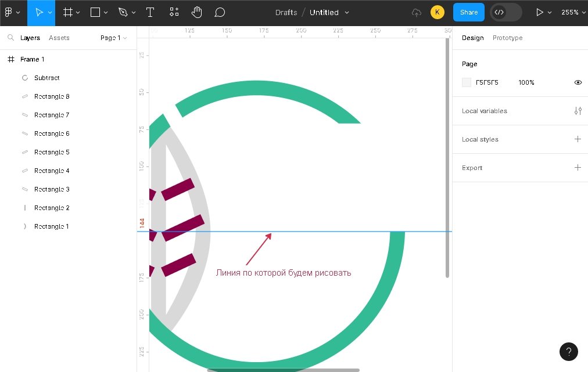
Task: Select the Text tool
Action: pyautogui.click(x=150, y=12)
